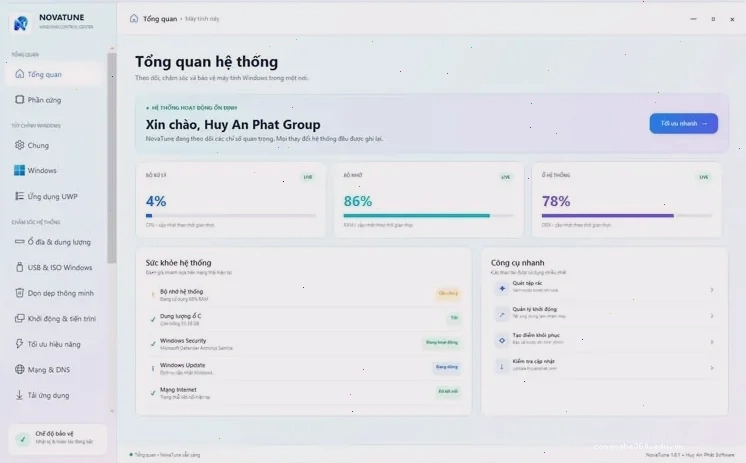Click the Windows Security status badge
The image size is (746, 463).
point(442,342)
